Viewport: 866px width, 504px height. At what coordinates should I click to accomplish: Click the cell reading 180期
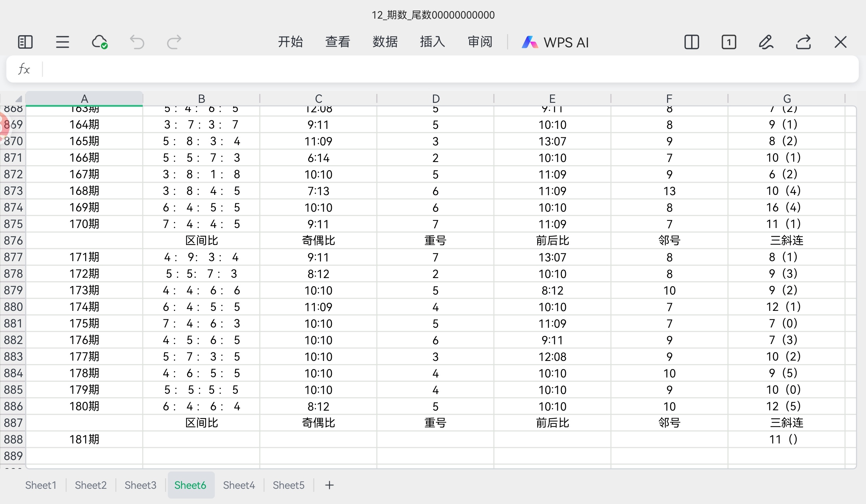coord(84,407)
